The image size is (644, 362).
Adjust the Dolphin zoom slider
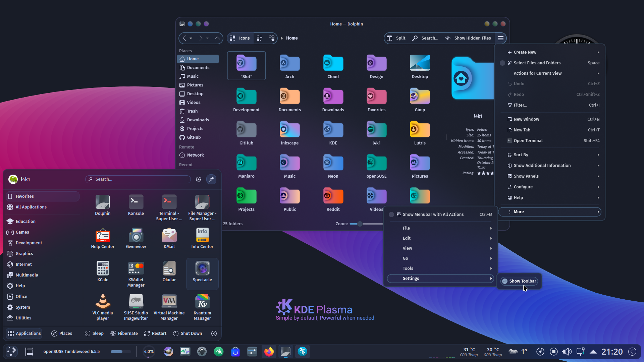point(360,224)
